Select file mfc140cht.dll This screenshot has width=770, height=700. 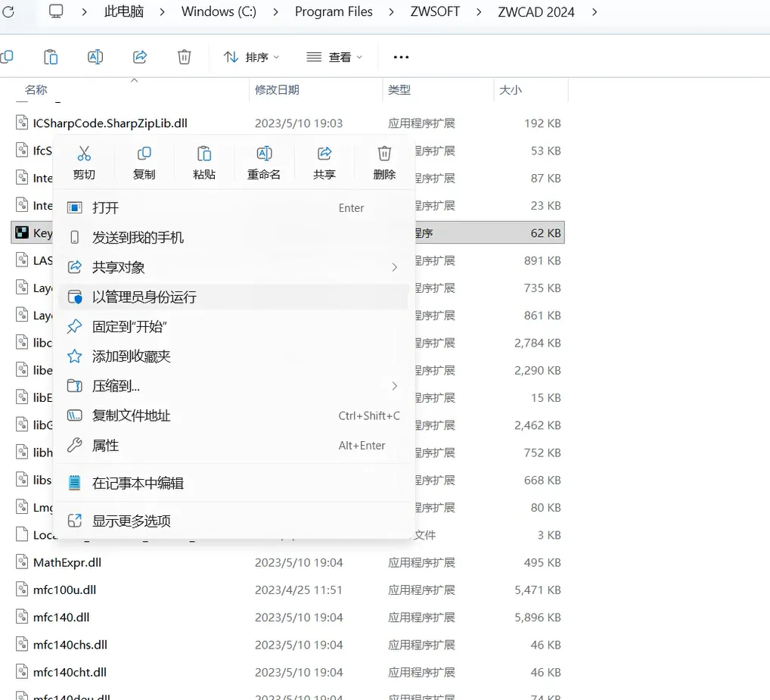[x=70, y=673]
